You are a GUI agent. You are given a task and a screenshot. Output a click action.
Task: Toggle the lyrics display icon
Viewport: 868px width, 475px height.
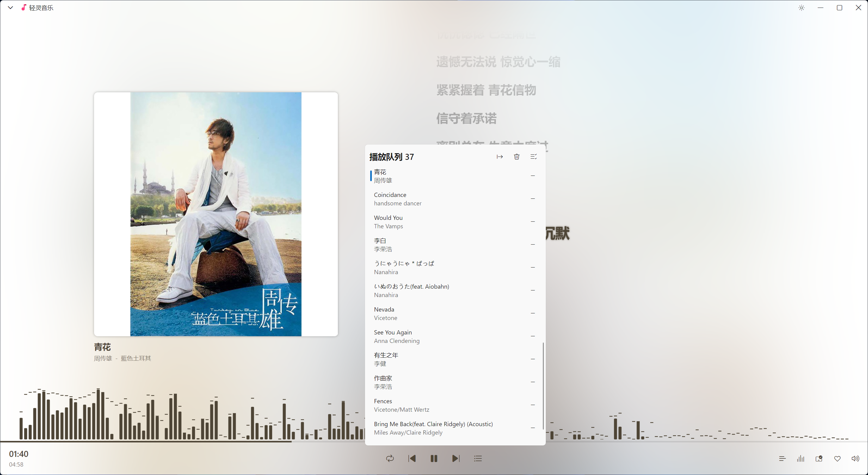782,458
